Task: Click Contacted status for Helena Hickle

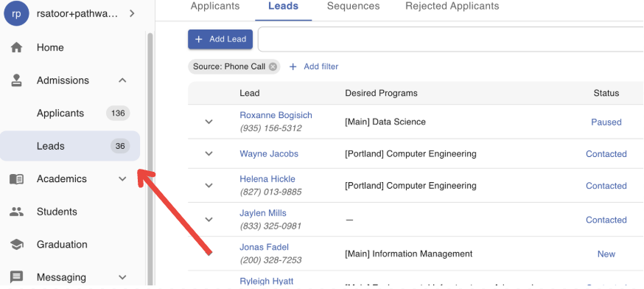Action: pyautogui.click(x=606, y=186)
